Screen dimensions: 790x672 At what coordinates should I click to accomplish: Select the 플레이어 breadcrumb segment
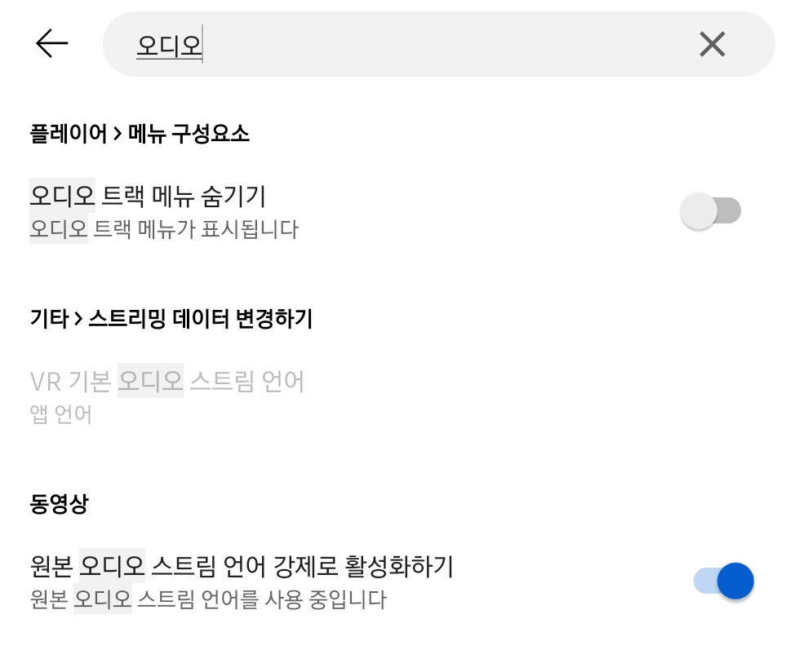69,134
